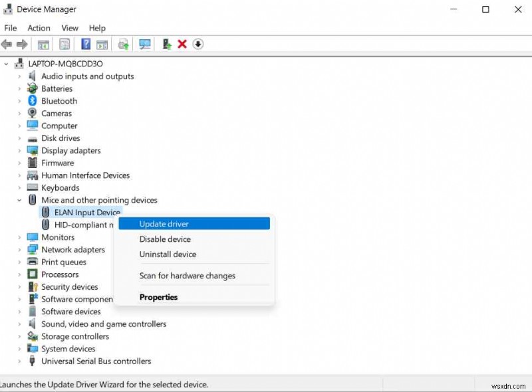The width and height of the screenshot is (532, 392).
Task: Click the Properties toolbar icon
Action: tap(64, 44)
